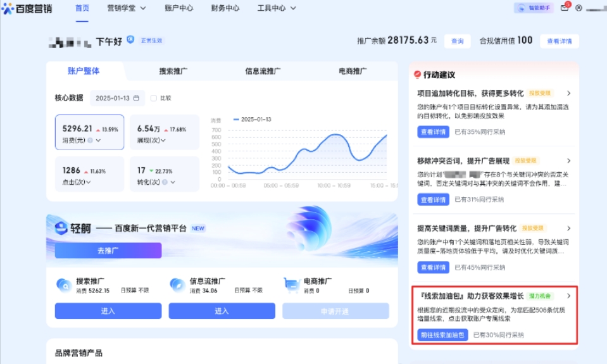
Task: Click the info icon next to 转化(次)
Action: tap(165, 182)
